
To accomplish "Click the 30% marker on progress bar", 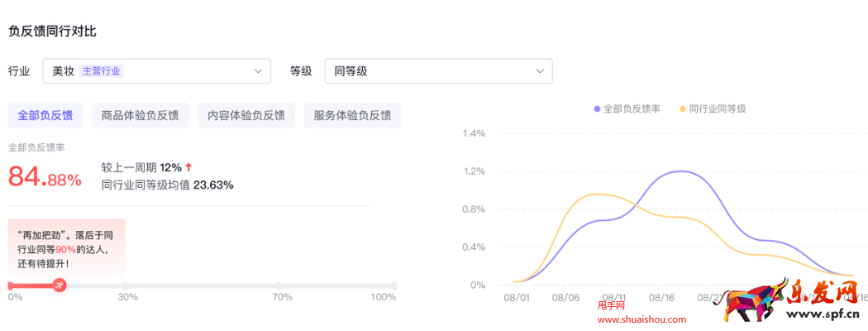I will pyautogui.click(x=125, y=285).
